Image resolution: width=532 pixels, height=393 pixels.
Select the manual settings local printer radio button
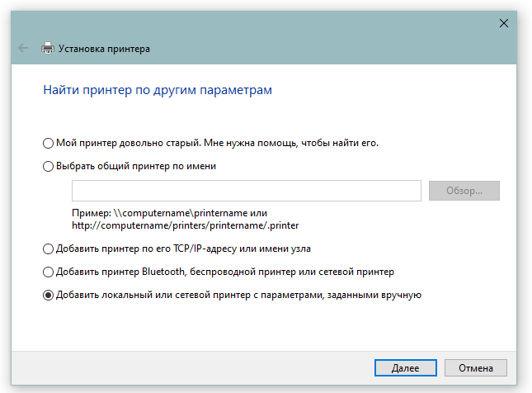coord(49,294)
